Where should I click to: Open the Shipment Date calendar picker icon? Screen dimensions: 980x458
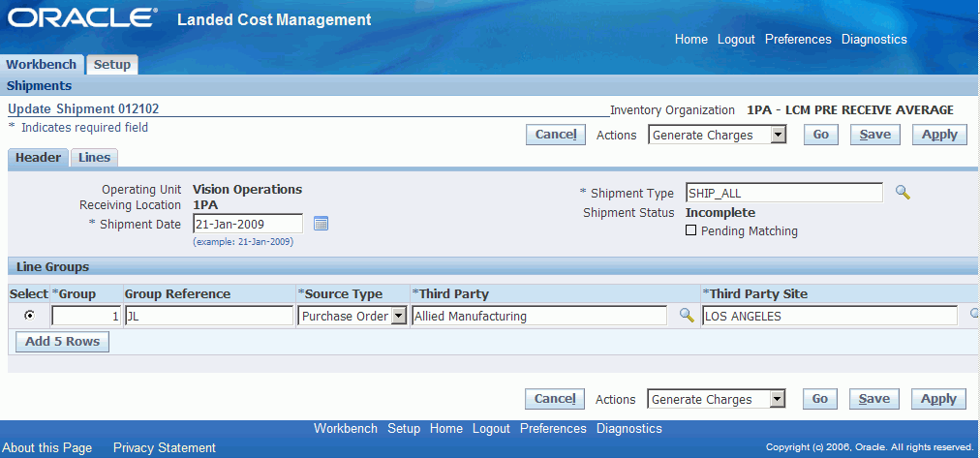tap(321, 224)
